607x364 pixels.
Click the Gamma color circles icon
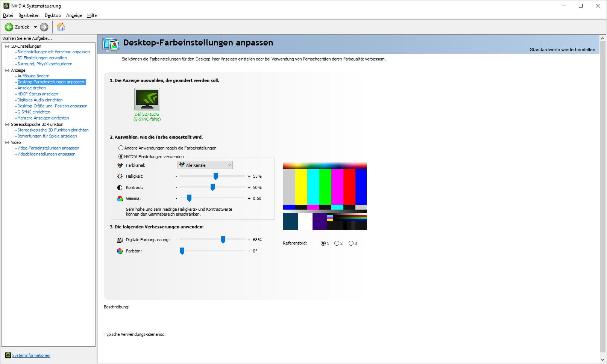click(x=120, y=198)
